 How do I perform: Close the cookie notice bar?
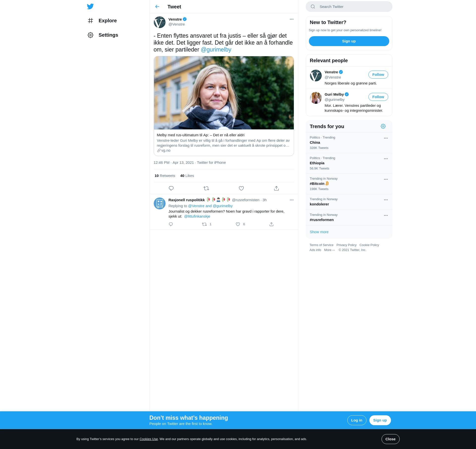click(x=390, y=439)
